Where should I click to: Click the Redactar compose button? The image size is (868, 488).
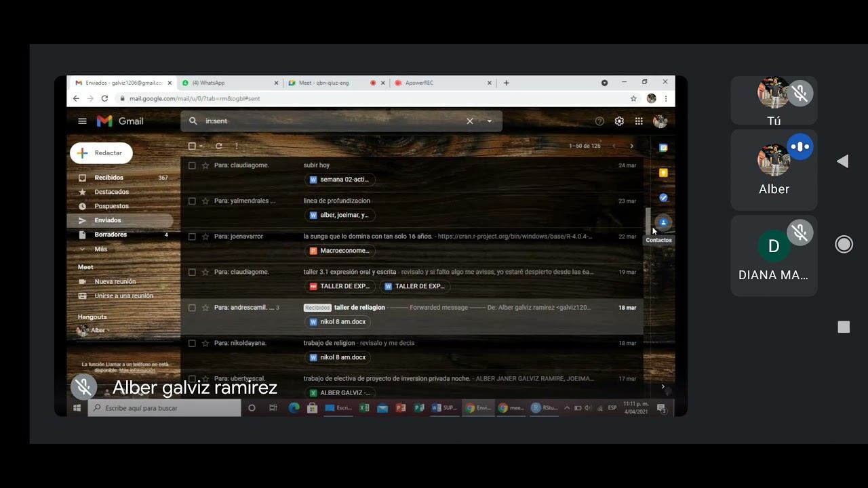(x=101, y=153)
